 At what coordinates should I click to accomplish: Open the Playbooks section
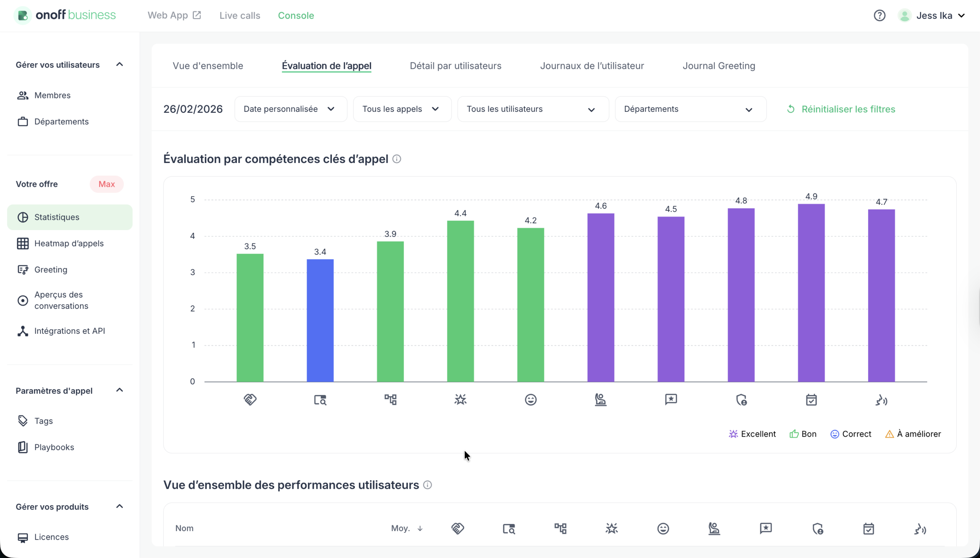pos(54,447)
